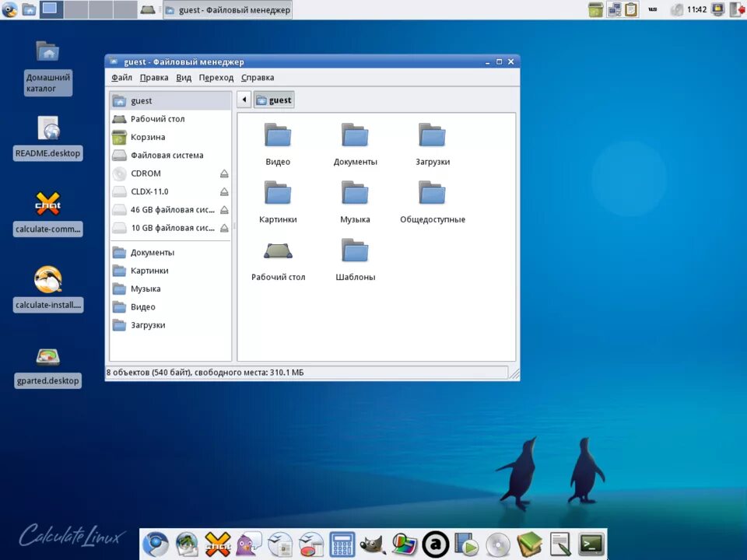
Task: Open the Правка menu
Action: click(x=154, y=78)
